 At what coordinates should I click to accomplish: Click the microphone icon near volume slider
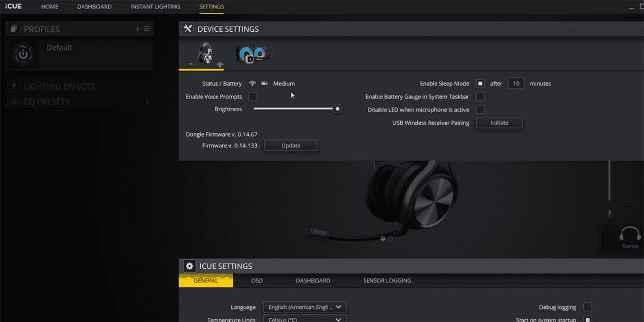pyautogui.click(x=609, y=214)
